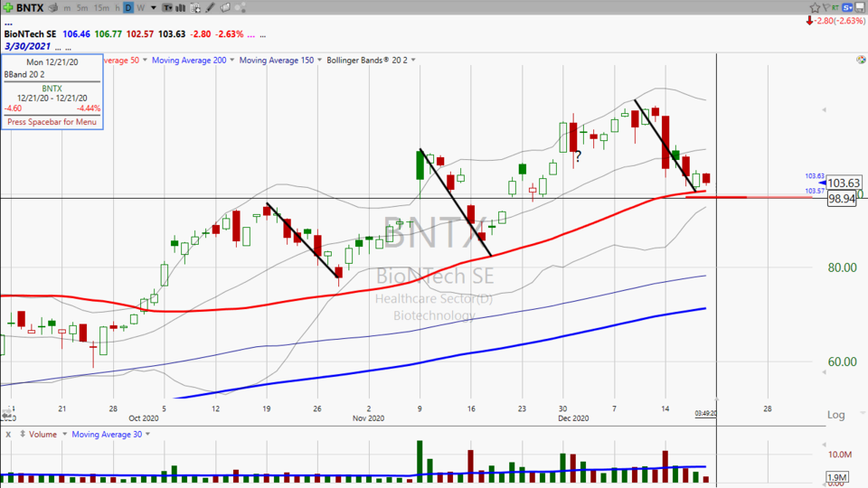Open the Moving Average 50 dropdown

[145, 60]
